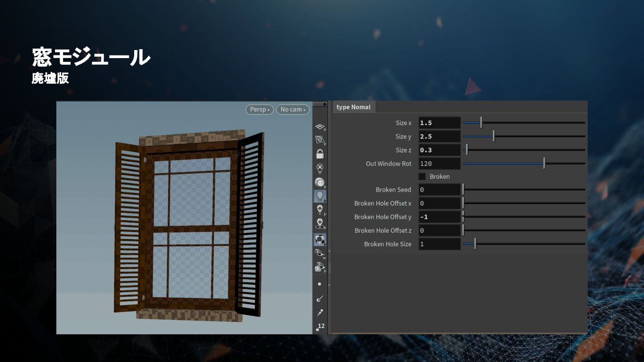The image size is (644, 362).
Task: Click the Broken Hole Offset y field -1
Action: (x=439, y=217)
